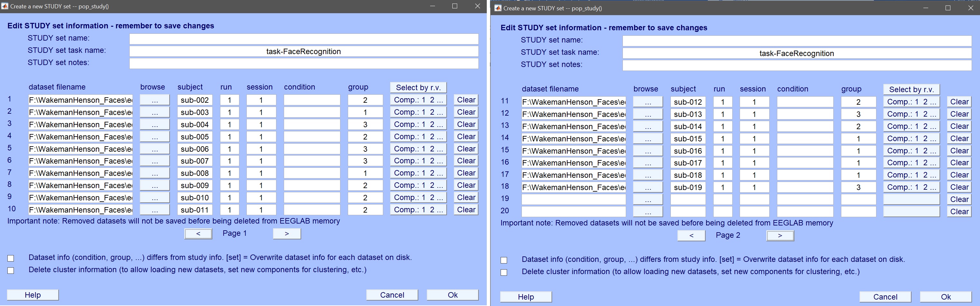Clear the sub-007 dataset row
980x306 pixels.
click(x=466, y=161)
